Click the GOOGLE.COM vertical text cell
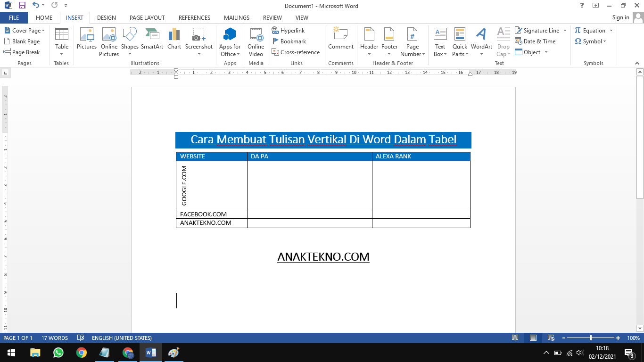 (212, 185)
